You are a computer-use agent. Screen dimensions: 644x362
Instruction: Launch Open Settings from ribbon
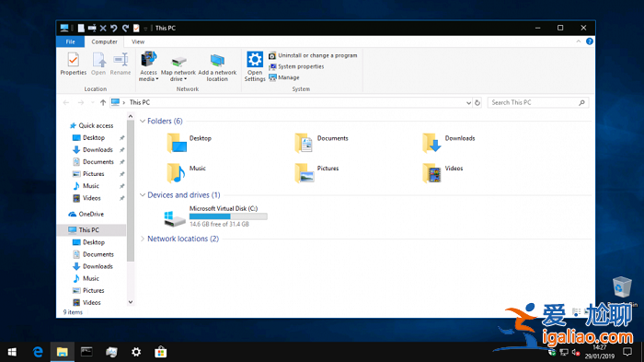(x=255, y=65)
